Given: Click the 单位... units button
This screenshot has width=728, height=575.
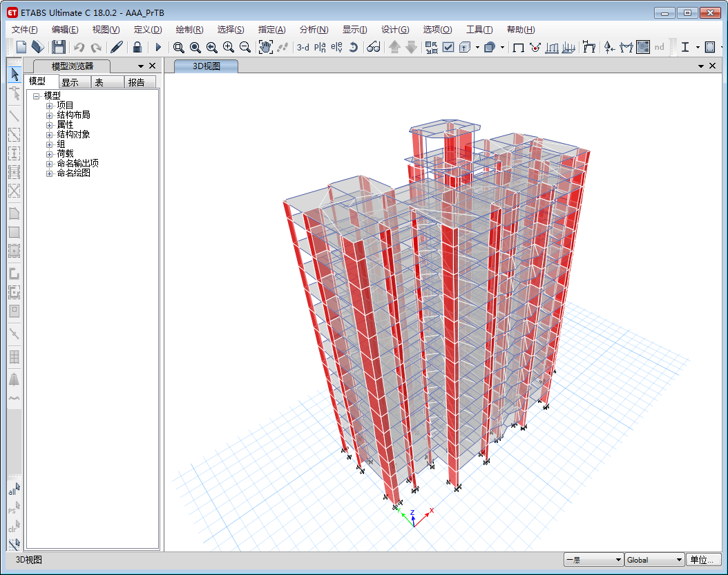Looking at the screenshot, I should tap(703, 560).
